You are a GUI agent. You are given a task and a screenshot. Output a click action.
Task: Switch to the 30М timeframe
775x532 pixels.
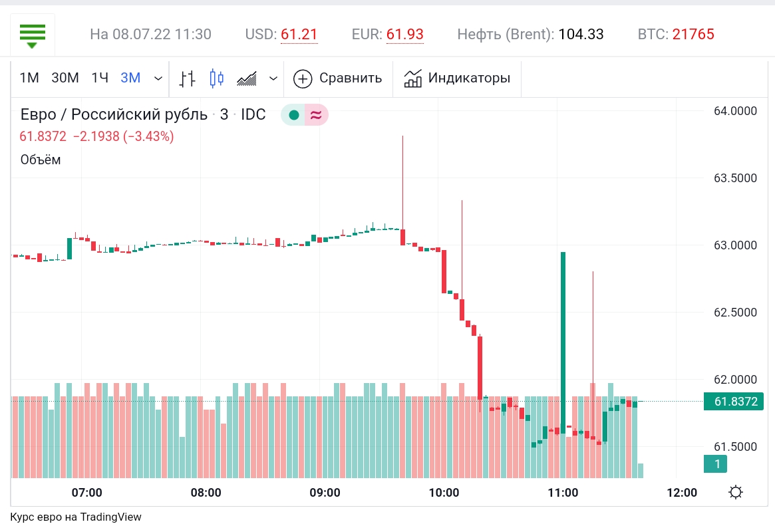(x=65, y=78)
